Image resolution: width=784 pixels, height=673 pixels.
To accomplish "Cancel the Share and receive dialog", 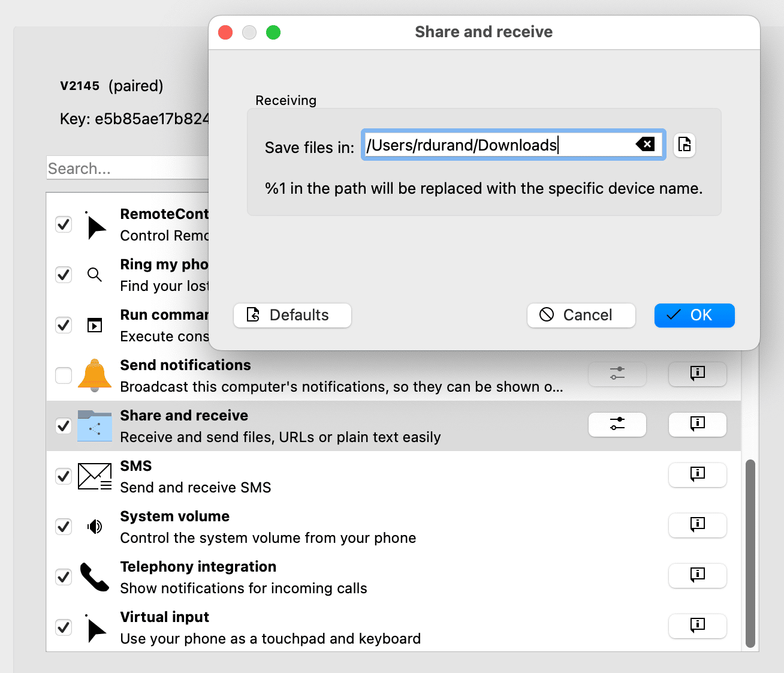I will [581, 316].
